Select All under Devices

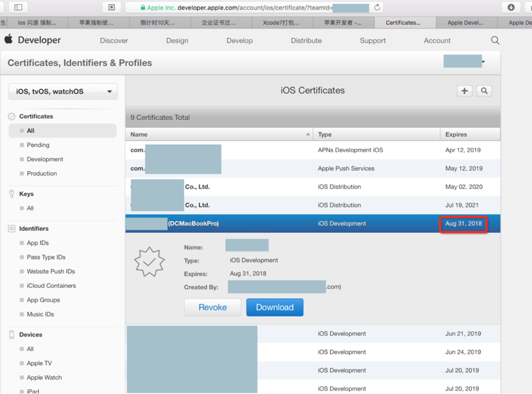tap(30, 349)
